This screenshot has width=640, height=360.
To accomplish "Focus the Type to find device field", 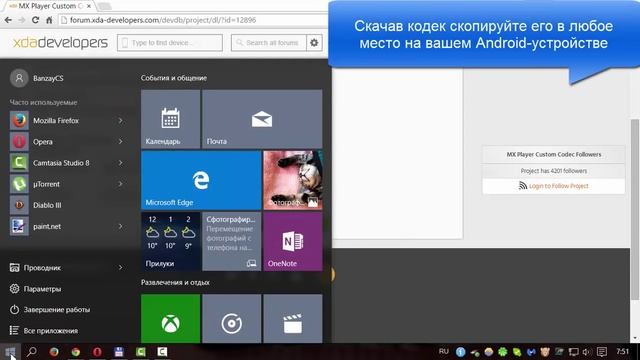I will [x=170, y=42].
